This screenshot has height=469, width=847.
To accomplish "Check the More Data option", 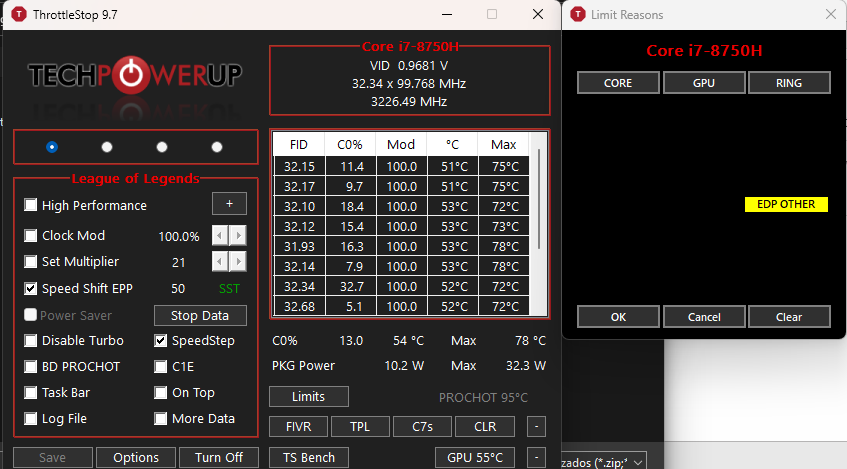I will click(160, 418).
